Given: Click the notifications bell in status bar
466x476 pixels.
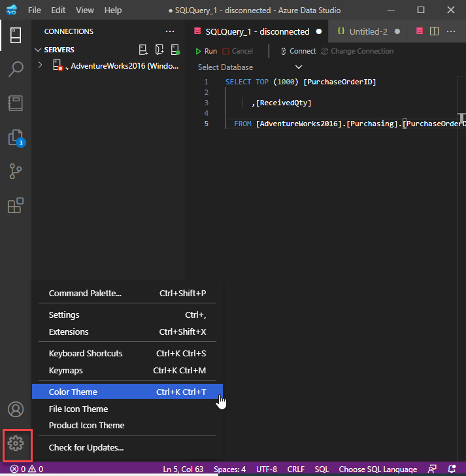Looking at the screenshot, I should click(x=452, y=469).
